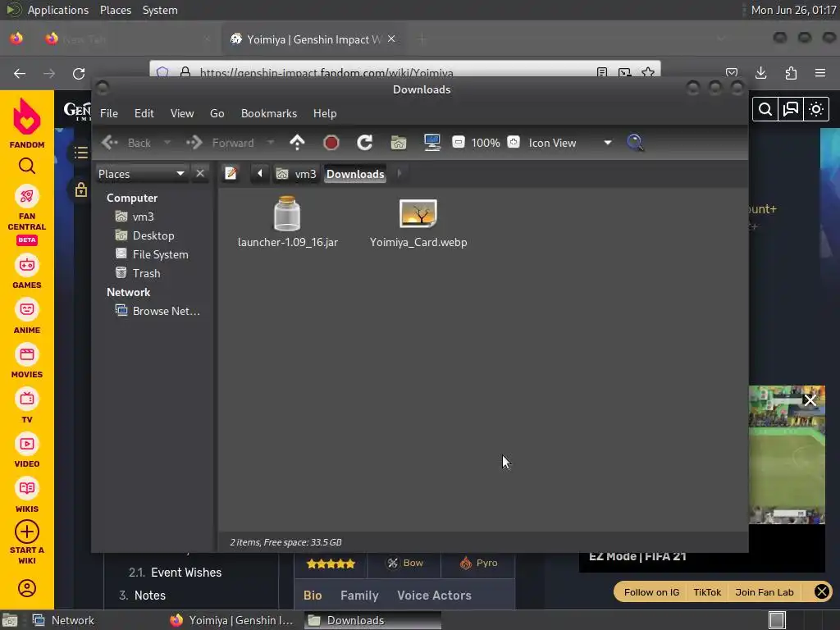Image resolution: width=840 pixels, height=630 pixels.
Task: Close the Places side pane
Action: [200, 174]
